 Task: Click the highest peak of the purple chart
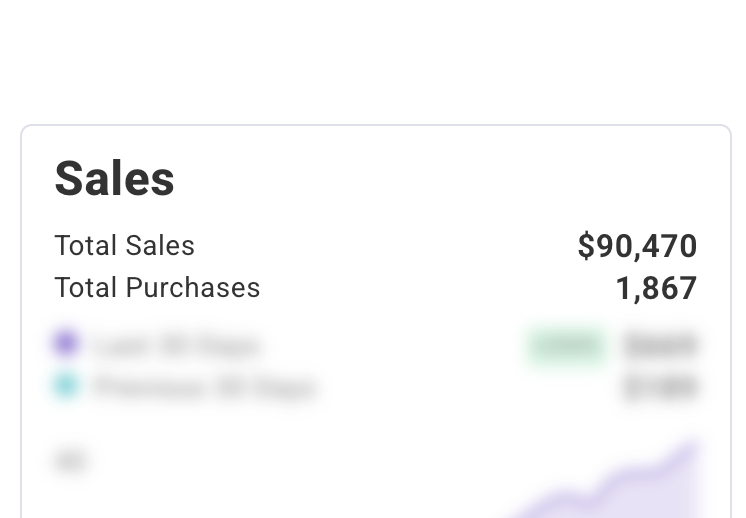tap(688, 446)
